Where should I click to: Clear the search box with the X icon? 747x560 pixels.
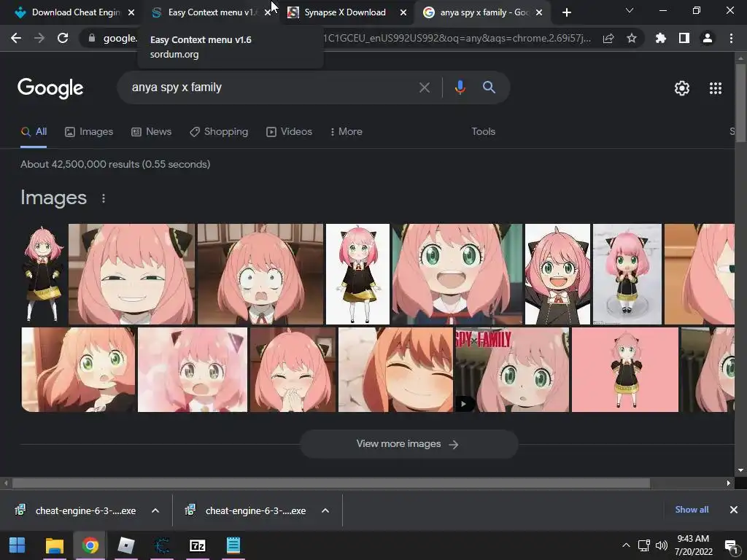(x=425, y=87)
